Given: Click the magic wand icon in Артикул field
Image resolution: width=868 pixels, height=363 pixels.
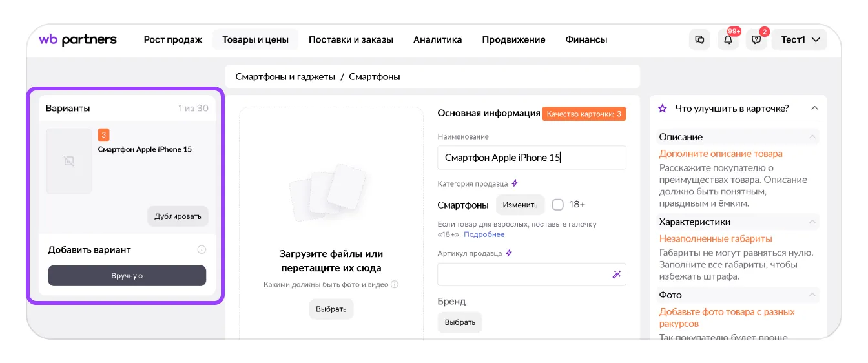Looking at the screenshot, I should coord(616,275).
